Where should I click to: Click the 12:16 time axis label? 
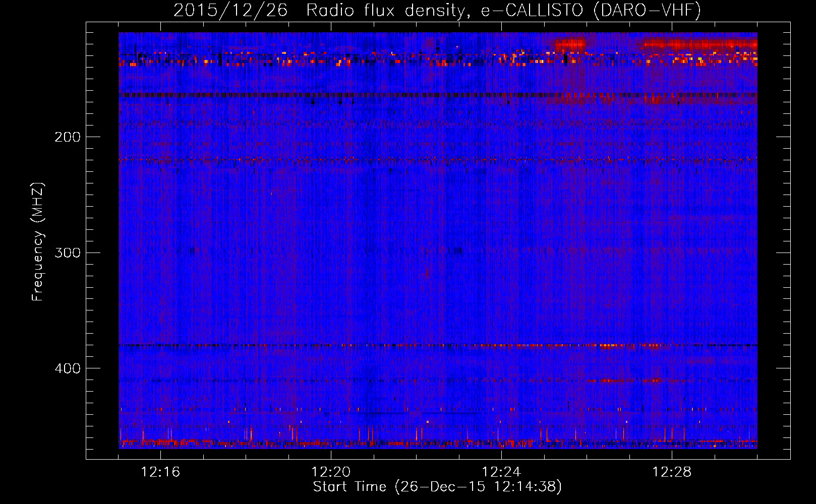pyautogui.click(x=160, y=472)
